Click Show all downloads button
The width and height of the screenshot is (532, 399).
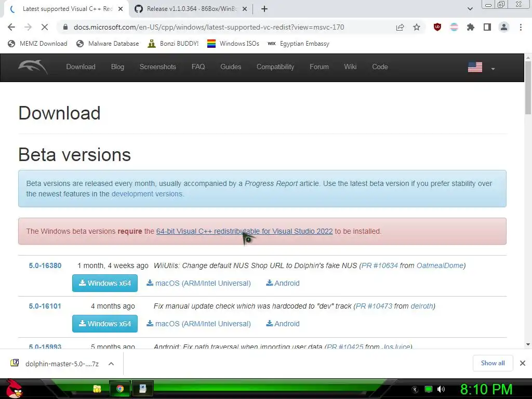[493, 363]
